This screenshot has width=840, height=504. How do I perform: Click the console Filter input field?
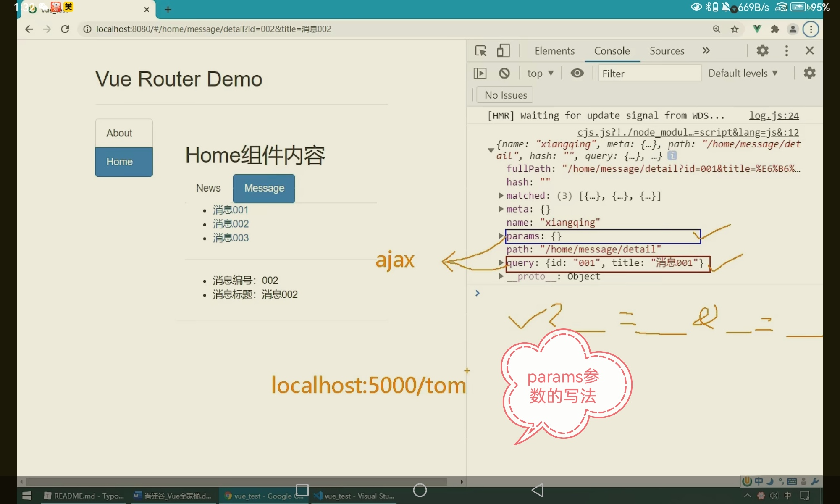coord(649,73)
